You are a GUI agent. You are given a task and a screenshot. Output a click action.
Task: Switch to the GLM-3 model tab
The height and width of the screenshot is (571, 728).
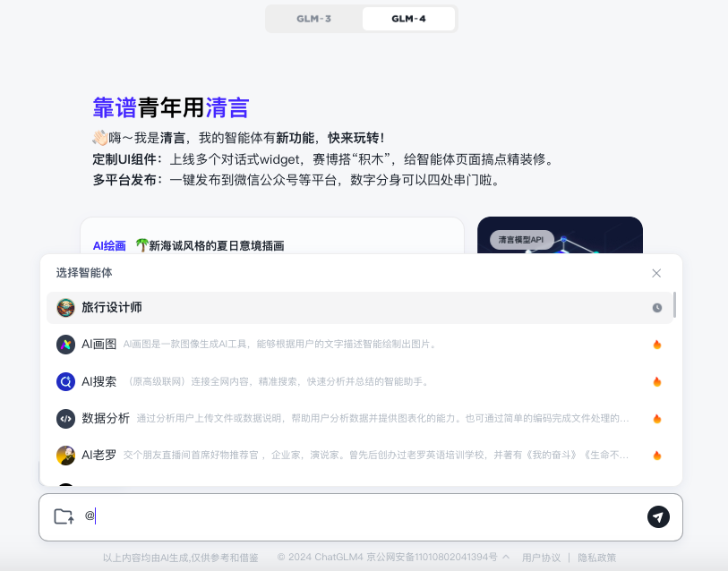click(314, 19)
